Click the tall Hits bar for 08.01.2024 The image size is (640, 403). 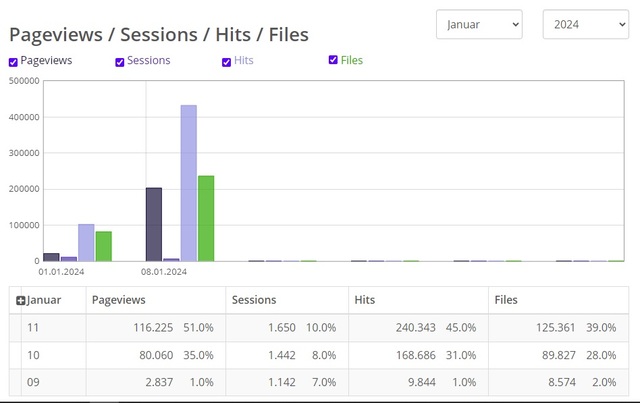coord(188,183)
